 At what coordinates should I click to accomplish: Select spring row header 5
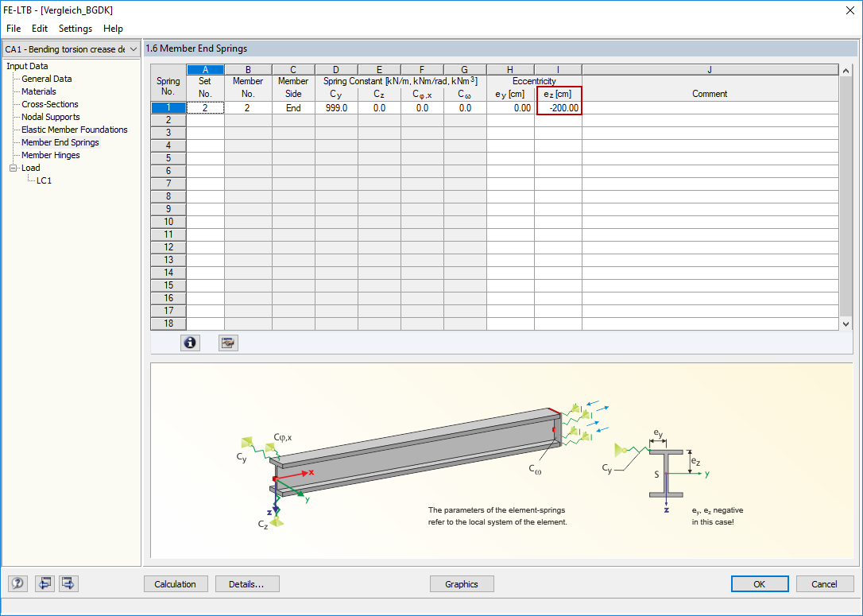tap(168, 158)
